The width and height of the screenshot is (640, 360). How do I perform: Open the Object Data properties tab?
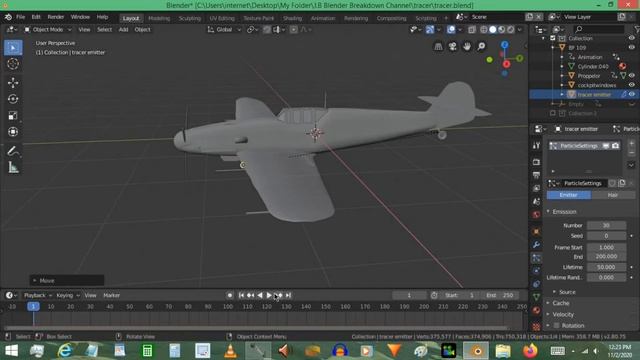[x=536, y=297]
